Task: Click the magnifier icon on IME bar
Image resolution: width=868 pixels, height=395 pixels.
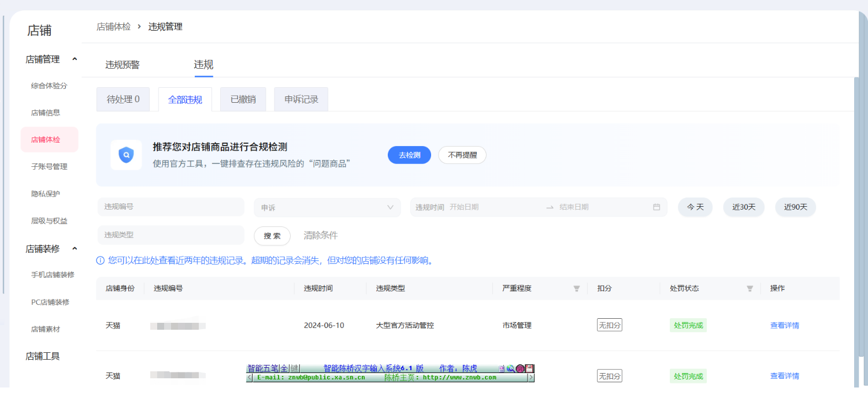Action: tap(511, 368)
